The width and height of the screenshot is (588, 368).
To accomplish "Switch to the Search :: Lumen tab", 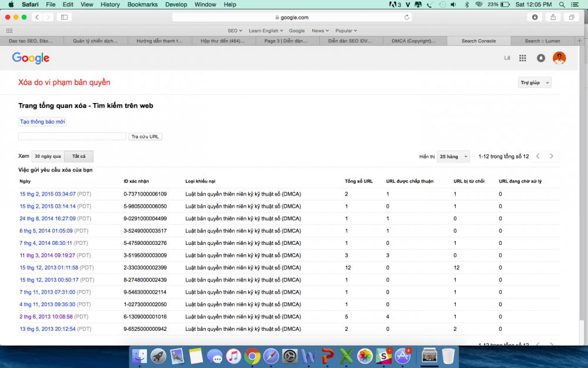I will (x=542, y=41).
